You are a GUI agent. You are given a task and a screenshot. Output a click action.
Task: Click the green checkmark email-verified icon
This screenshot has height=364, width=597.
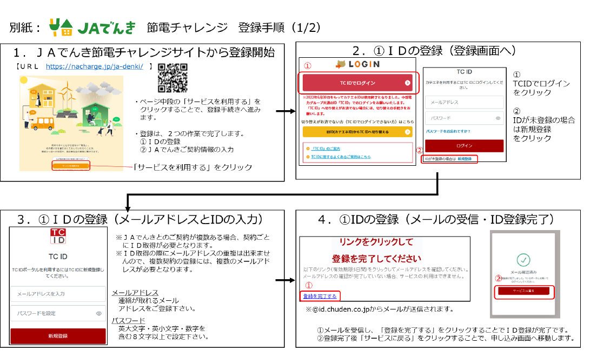[523, 259]
